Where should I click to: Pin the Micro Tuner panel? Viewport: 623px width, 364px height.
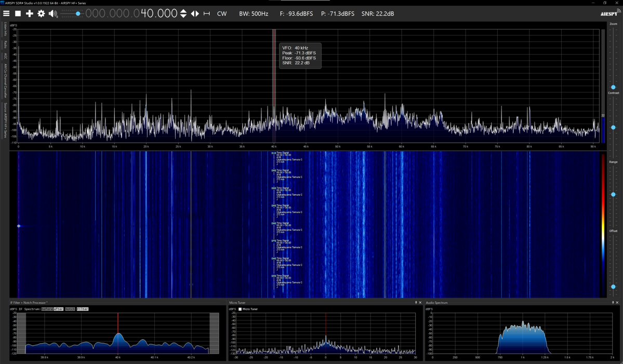pyautogui.click(x=416, y=303)
